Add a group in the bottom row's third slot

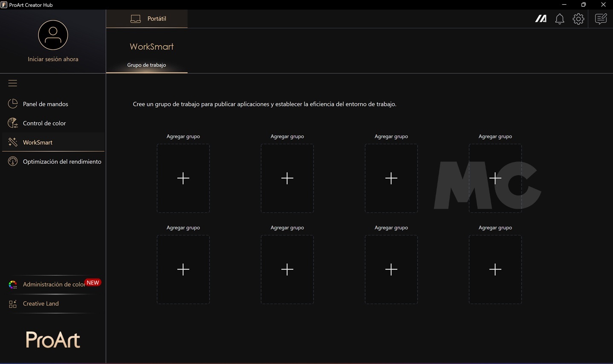(391, 269)
